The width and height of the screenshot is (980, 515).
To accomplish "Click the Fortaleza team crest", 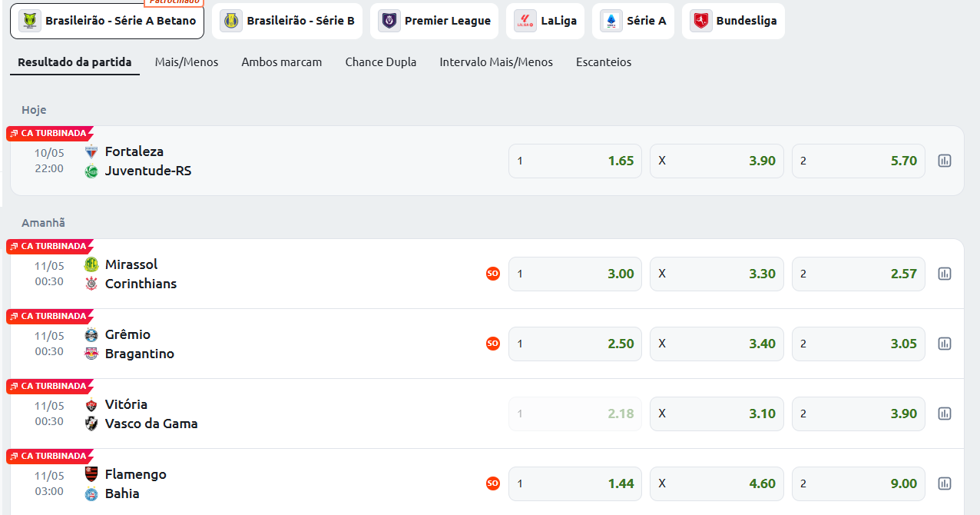I will 91,151.
